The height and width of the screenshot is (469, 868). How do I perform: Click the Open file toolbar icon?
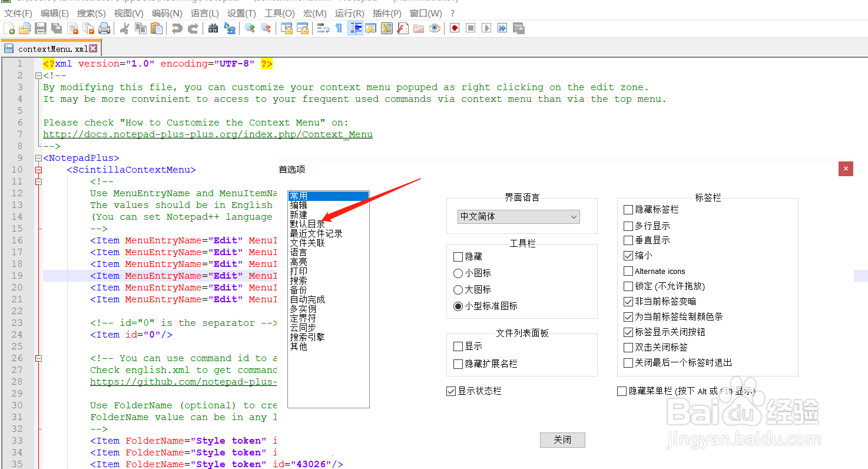(x=25, y=28)
